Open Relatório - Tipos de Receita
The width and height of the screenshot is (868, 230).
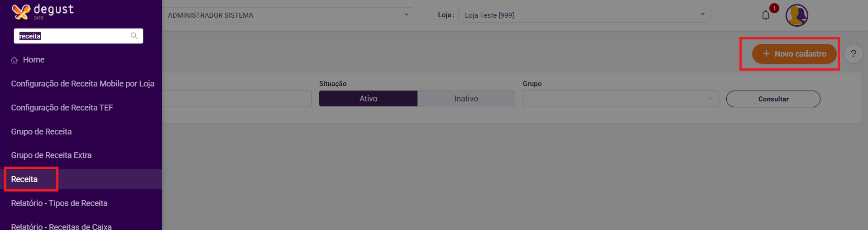(59, 203)
